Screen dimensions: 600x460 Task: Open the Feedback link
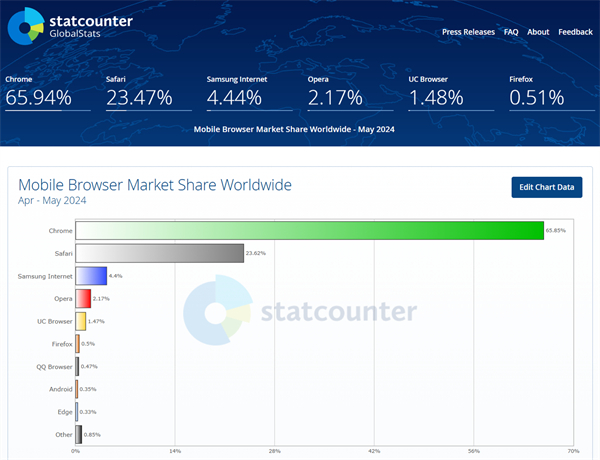point(575,32)
